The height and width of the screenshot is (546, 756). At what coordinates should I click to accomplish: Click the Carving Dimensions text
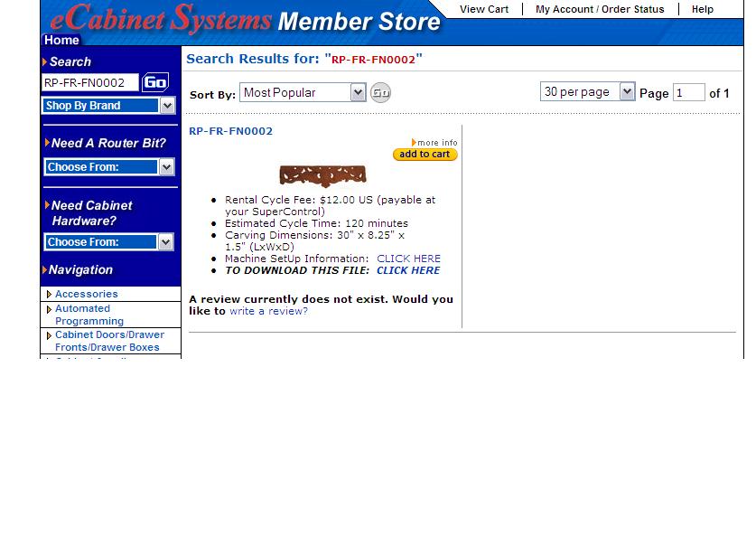(x=314, y=240)
